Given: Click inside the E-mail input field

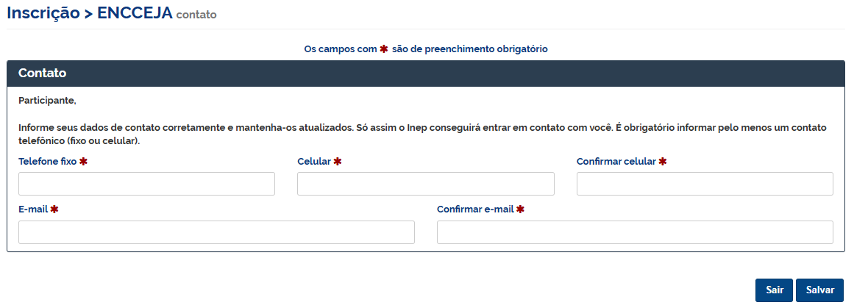Looking at the screenshot, I should pyautogui.click(x=216, y=232).
